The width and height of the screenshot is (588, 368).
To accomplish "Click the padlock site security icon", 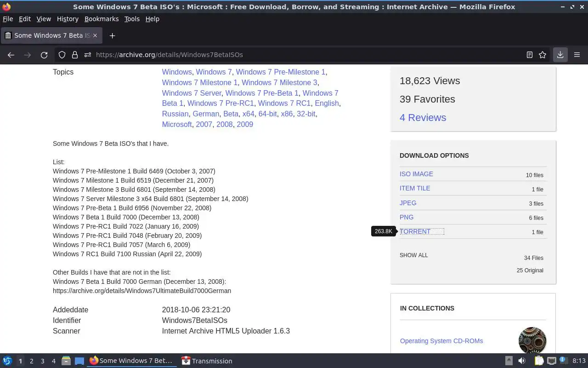I will point(75,55).
